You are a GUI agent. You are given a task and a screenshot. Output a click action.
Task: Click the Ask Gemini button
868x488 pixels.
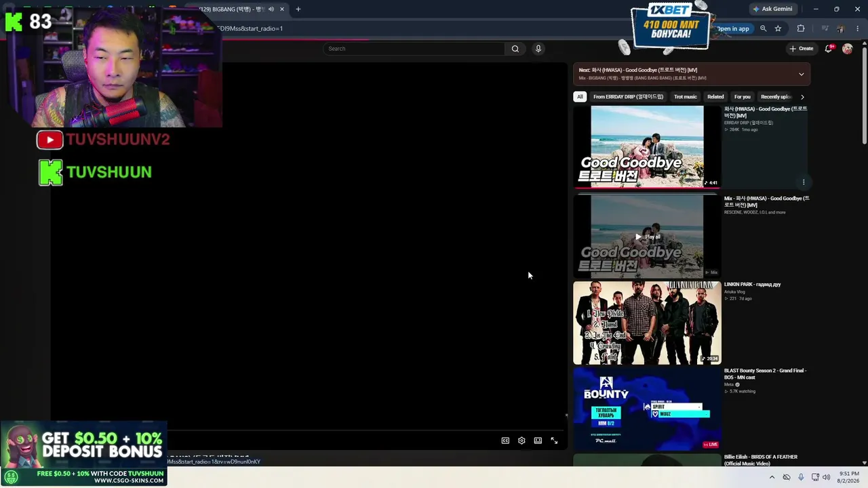click(x=772, y=9)
